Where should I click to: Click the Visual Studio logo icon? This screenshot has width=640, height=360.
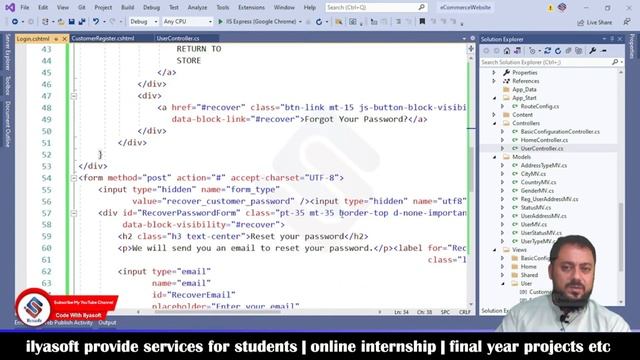tap(10, 7)
